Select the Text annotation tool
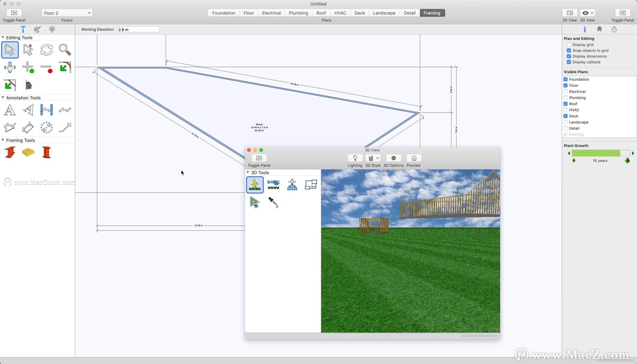Screen dimensions: 637x364 (x=10, y=110)
